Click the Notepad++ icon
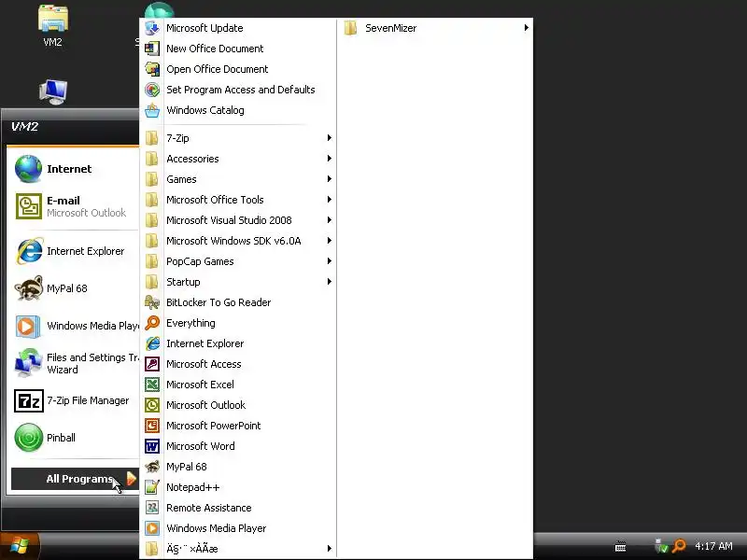747x560 pixels. pyautogui.click(x=152, y=487)
